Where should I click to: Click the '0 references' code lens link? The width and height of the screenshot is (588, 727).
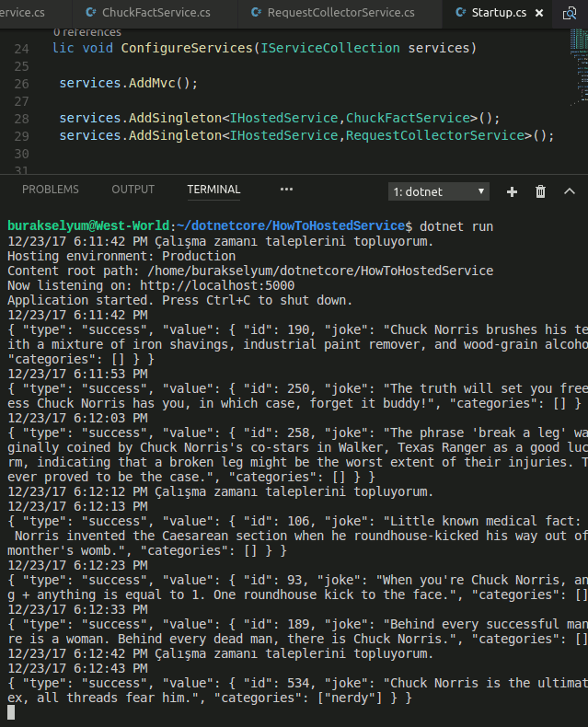coord(87,32)
